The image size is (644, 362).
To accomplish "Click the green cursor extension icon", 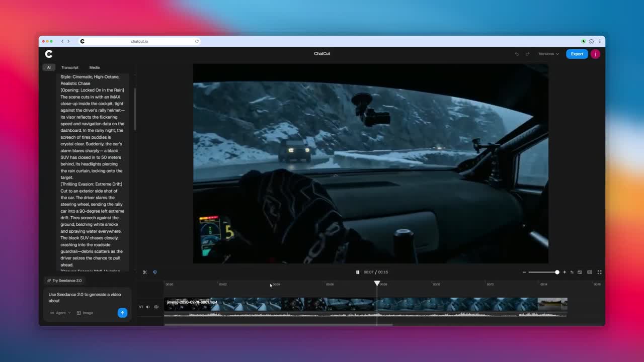I will click(584, 41).
